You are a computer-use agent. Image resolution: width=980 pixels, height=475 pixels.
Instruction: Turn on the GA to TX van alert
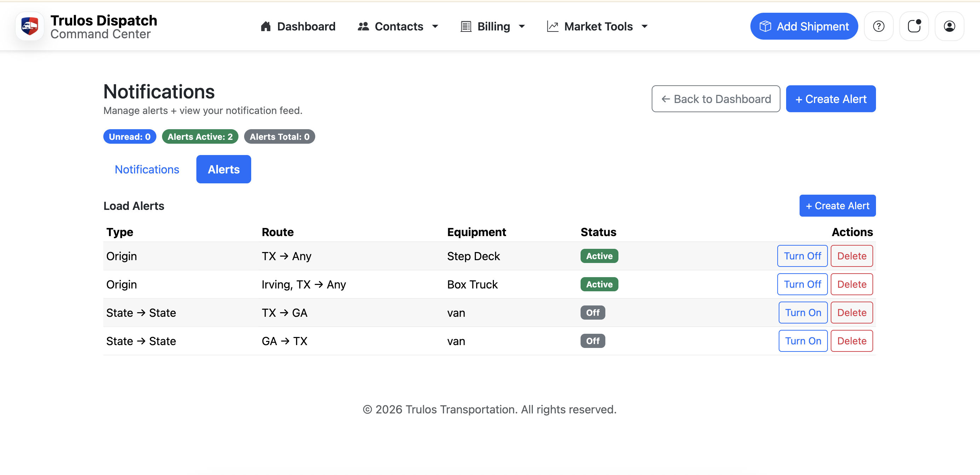(x=803, y=340)
